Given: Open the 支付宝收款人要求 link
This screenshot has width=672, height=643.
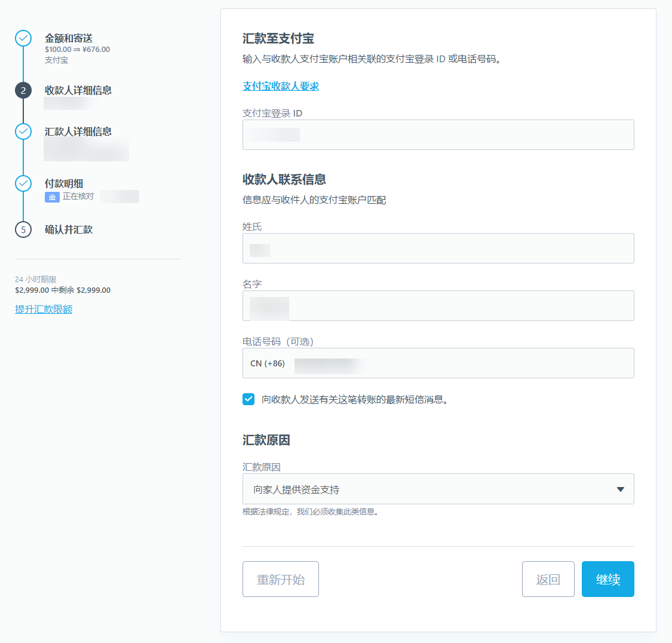Looking at the screenshot, I should (x=281, y=86).
